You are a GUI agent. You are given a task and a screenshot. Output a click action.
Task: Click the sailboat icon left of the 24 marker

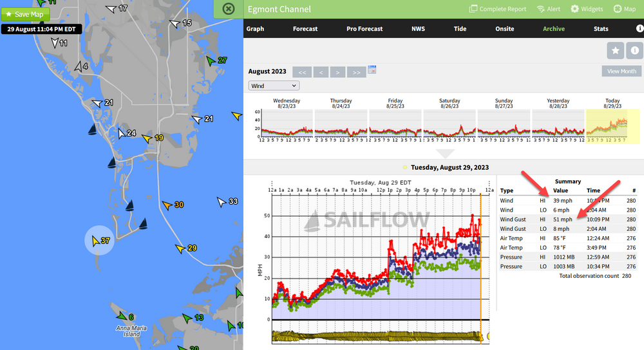93,130
